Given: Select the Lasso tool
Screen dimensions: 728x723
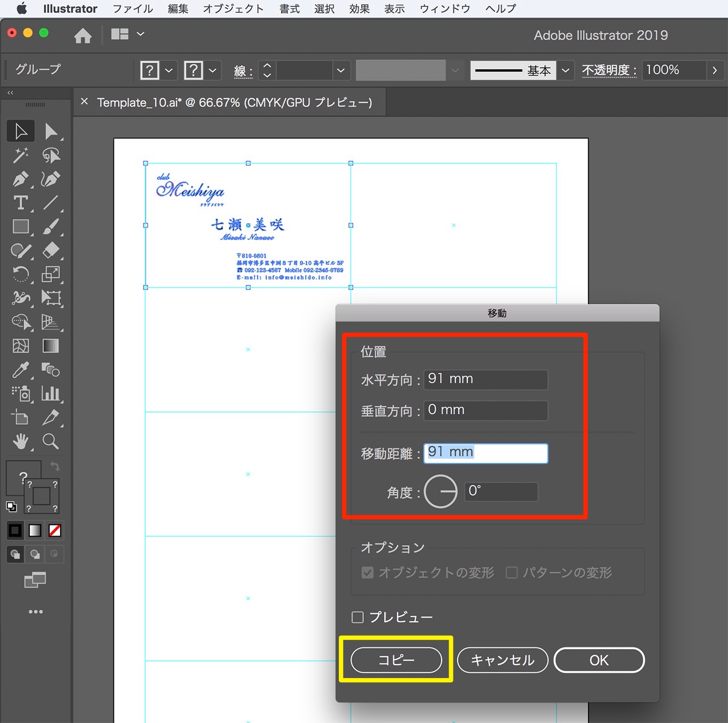Looking at the screenshot, I should pyautogui.click(x=51, y=155).
